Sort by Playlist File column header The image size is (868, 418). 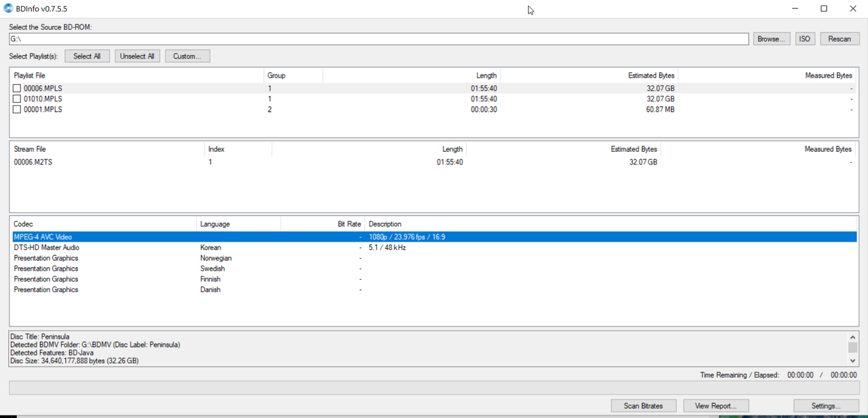pos(136,76)
